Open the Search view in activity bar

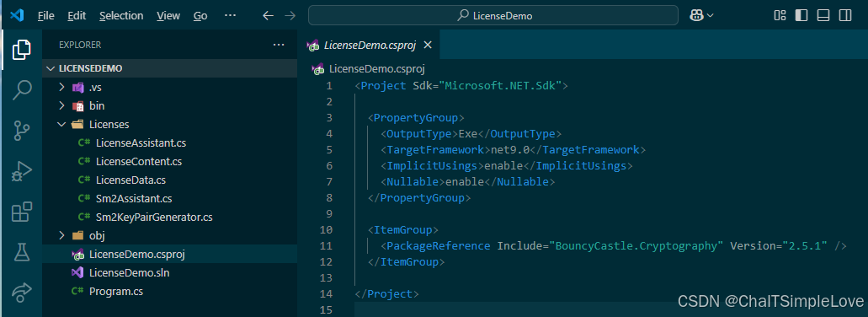[x=21, y=89]
